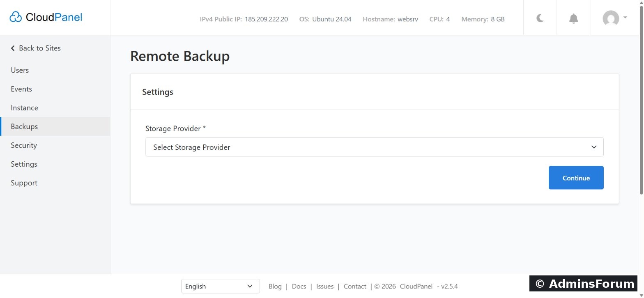Open Security in the sidebar
The image size is (644, 298).
coord(55,145)
